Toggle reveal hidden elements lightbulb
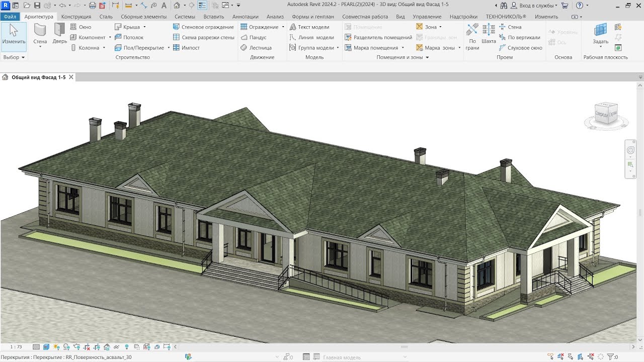Image resolution: width=644 pixels, height=362 pixels. (127, 347)
